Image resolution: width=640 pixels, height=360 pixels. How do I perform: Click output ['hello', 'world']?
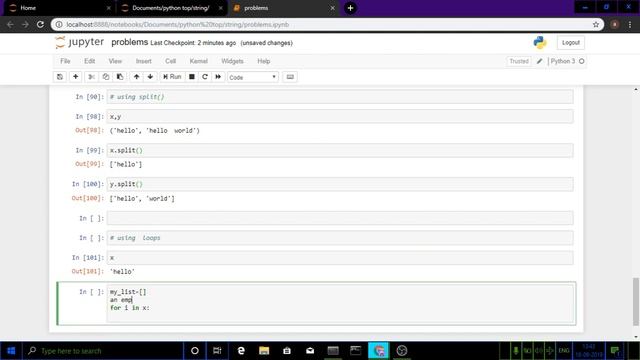(x=142, y=198)
